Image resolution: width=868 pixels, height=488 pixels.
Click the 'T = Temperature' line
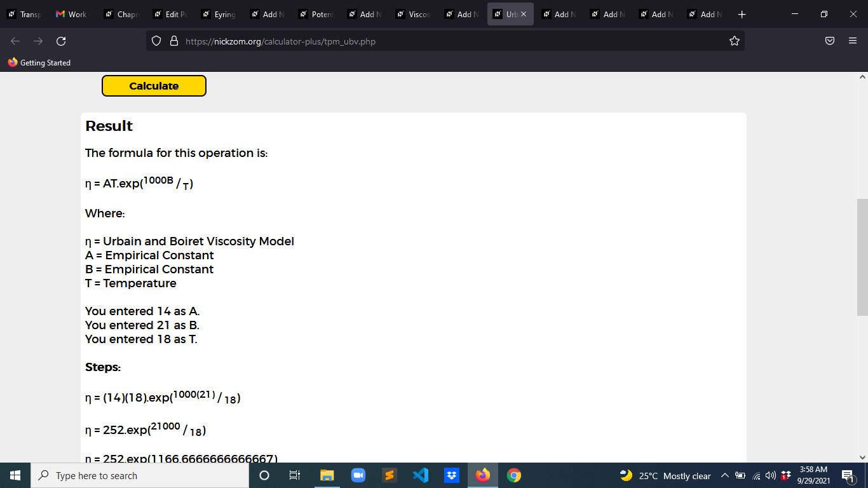click(x=131, y=283)
